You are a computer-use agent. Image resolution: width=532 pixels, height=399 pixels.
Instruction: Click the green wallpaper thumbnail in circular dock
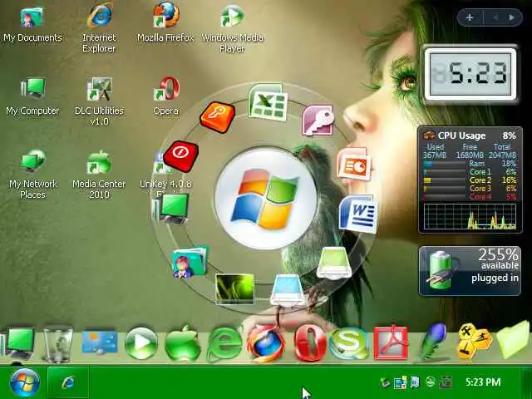(x=234, y=288)
